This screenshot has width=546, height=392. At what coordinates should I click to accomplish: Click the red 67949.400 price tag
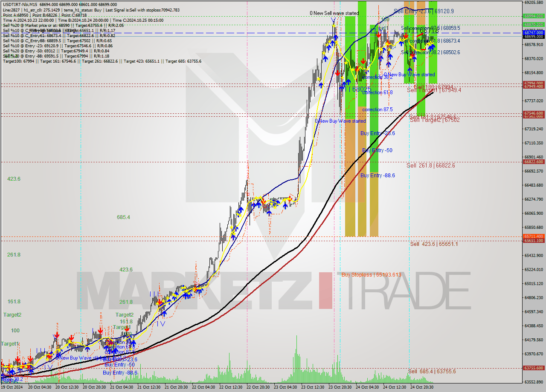tap(534, 86)
